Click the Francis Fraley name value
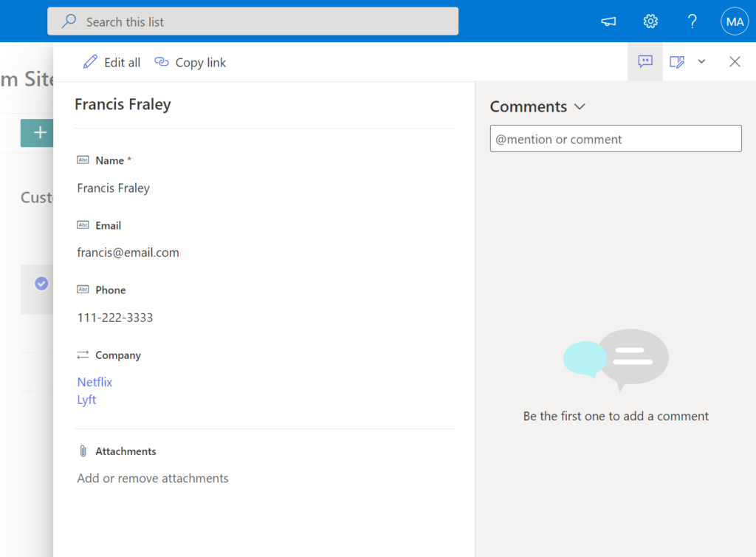The height and width of the screenshot is (557, 756). [113, 188]
